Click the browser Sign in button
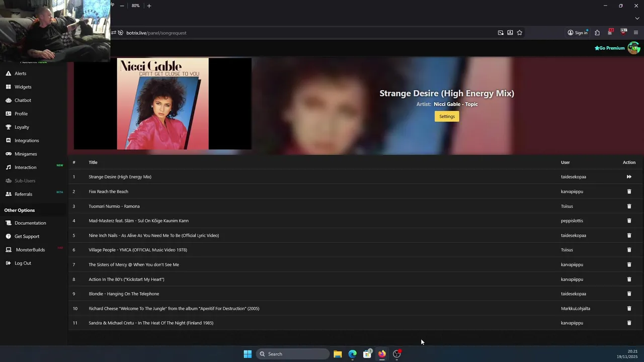644x362 pixels. click(578, 33)
